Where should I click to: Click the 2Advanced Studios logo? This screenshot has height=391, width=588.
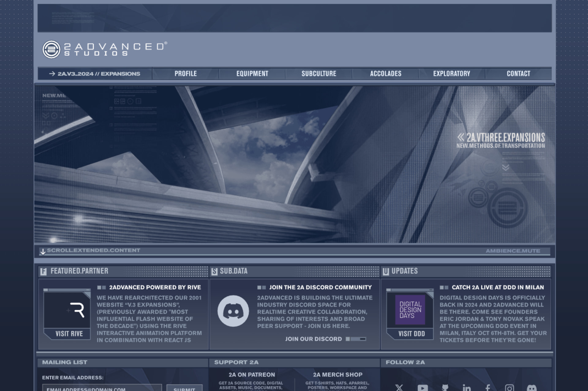click(104, 49)
